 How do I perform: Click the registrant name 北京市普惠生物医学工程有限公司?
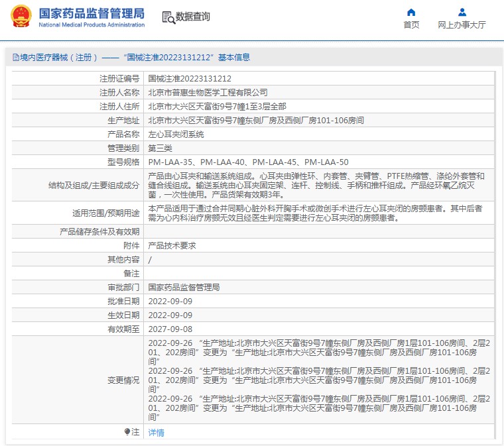tap(208, 93)
